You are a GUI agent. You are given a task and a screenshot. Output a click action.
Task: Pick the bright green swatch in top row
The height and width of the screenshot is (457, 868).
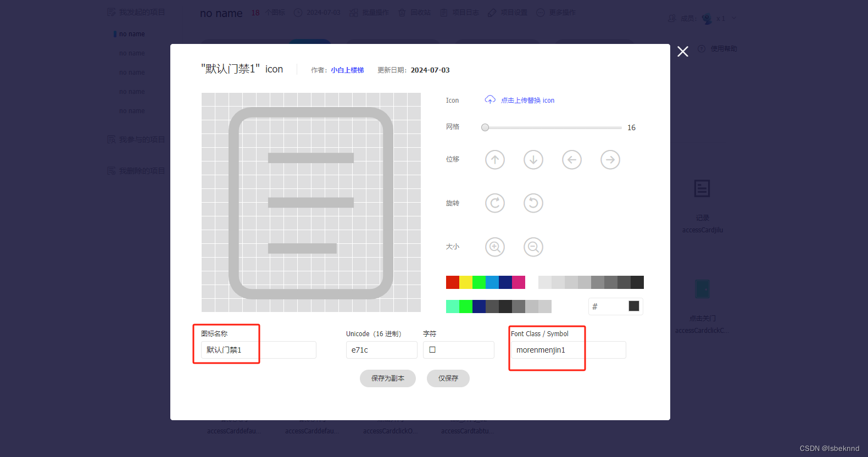(479, 282)
